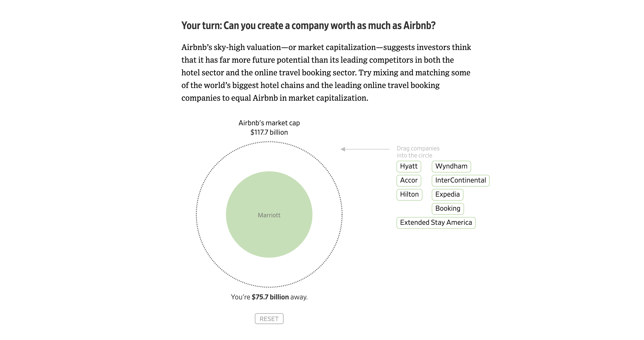Image resolution: width=644 pixels, height=340 pixels.
Task: Select the Hilton company chip
Action: tap(409, 195)
